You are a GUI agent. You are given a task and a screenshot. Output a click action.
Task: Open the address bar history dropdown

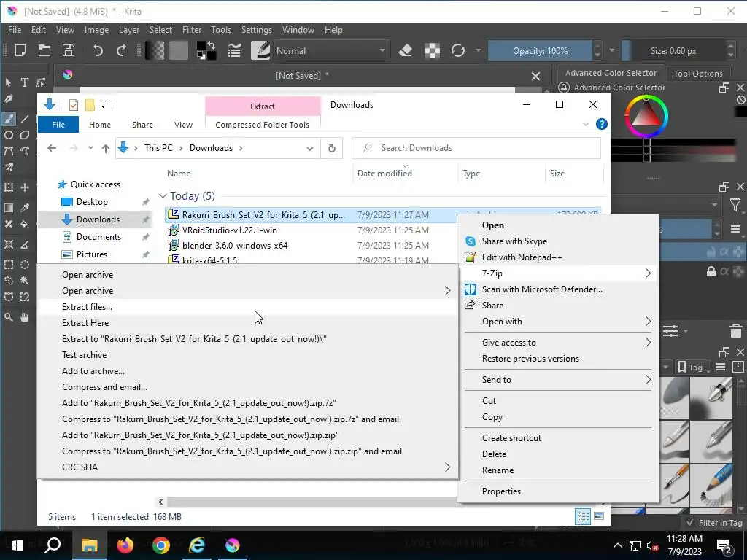click(x=309, y=148)
